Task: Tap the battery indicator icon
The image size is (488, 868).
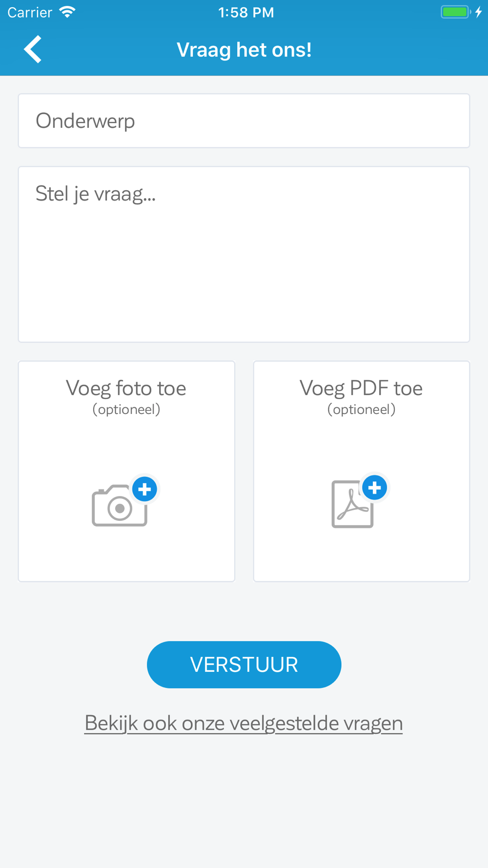Action: pyautogui.click(x=455, y=12)
